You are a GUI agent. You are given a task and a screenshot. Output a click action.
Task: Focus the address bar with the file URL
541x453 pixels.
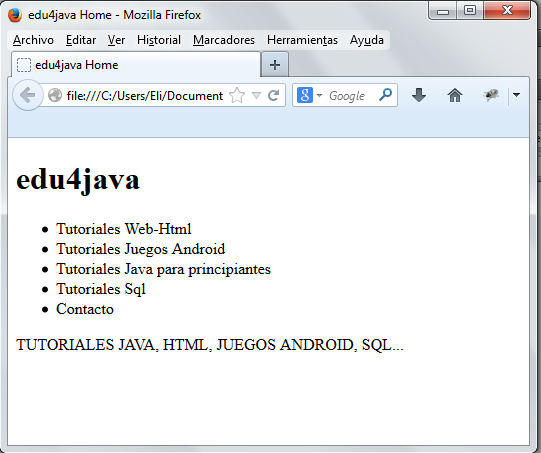[x=145, y=96]
